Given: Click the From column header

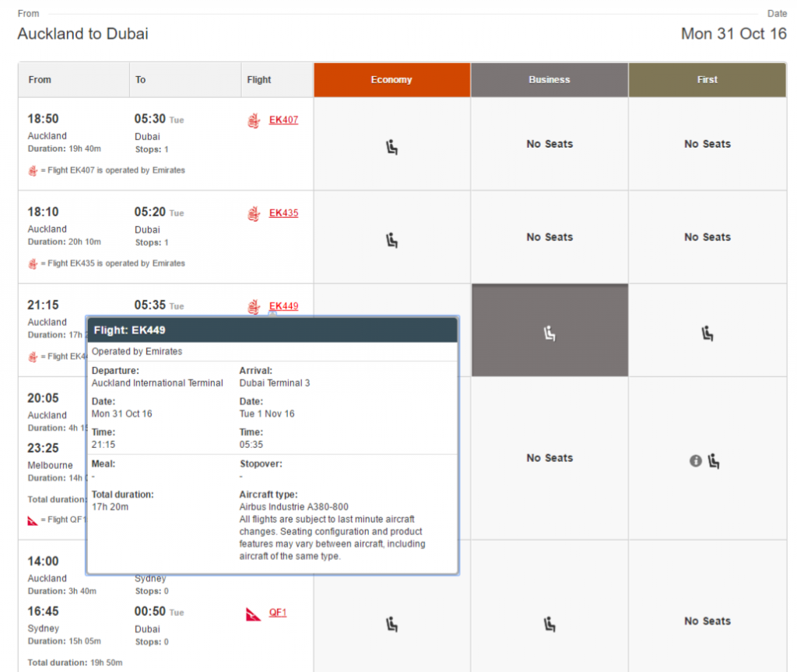Looking at the screenshot, I should 74,80.
